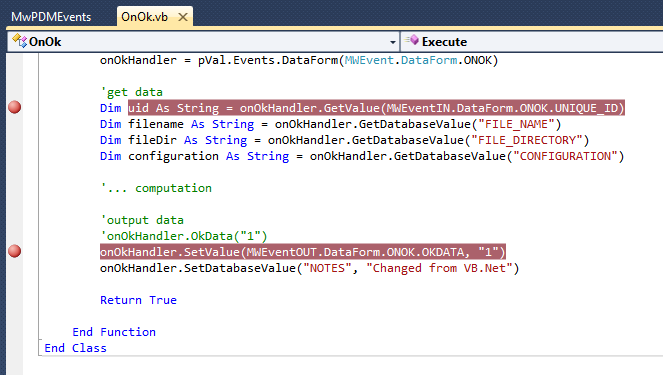The image size is (663, 375).
Task: Switch to the MwPDMEvents tab
Action: point(51,17)
